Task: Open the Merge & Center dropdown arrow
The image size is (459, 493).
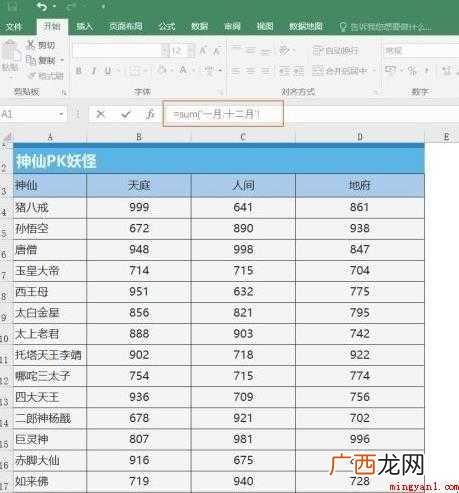Action: point(374,71)
